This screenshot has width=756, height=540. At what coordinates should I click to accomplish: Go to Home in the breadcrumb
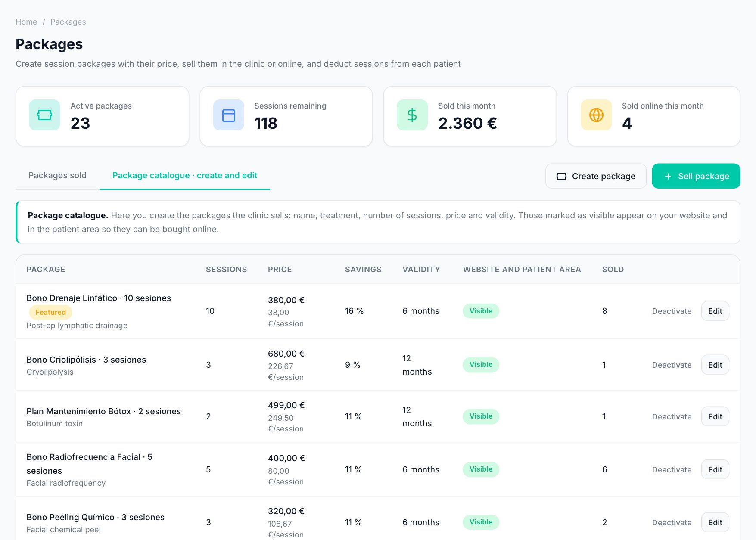(26, 22)
